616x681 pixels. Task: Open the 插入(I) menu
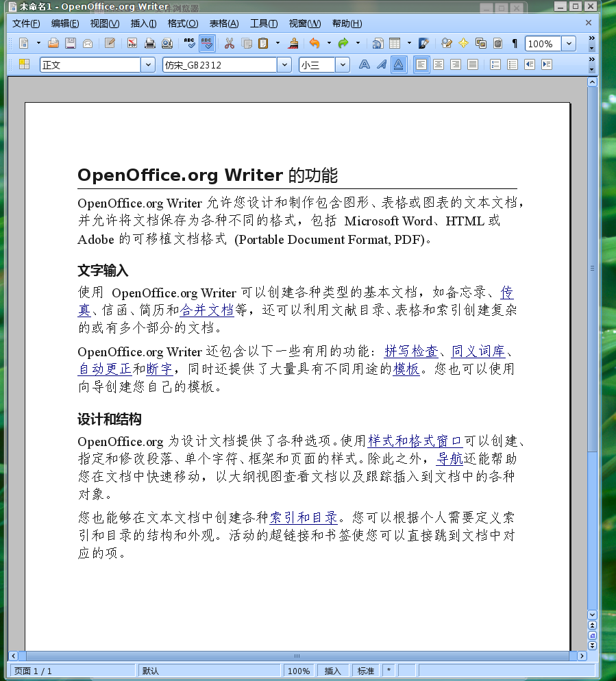(x=143, y=23)
